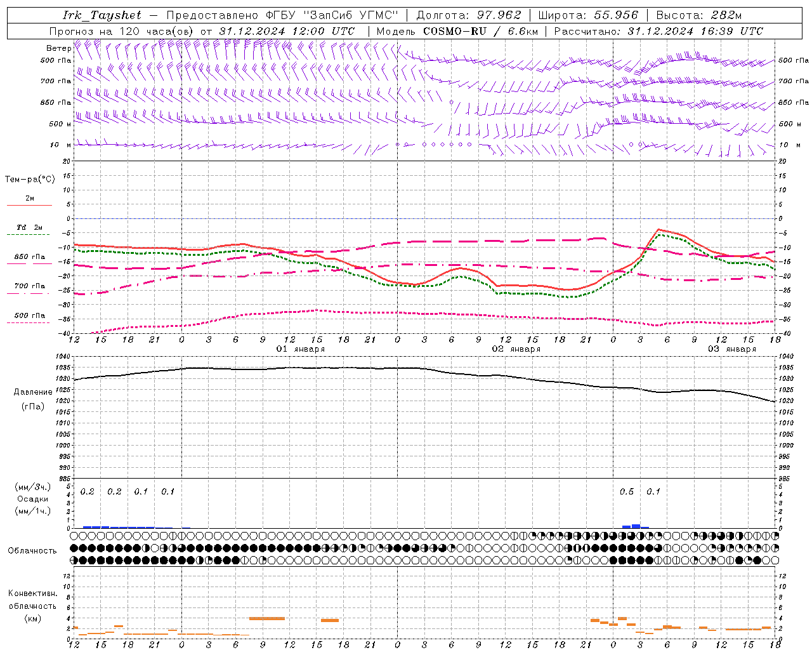Click the station name "Irk_Tayshet" in the header

[102, 15]
